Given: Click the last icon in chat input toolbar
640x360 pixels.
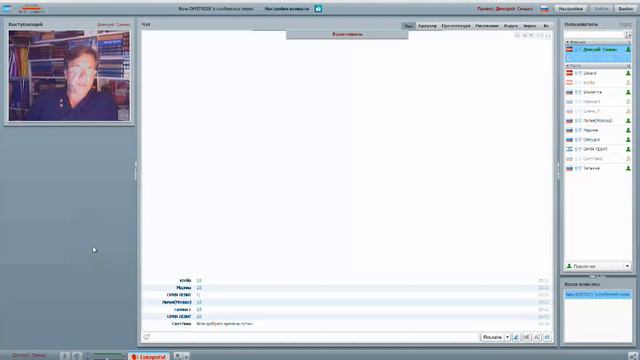Looking at the screenshot, I should (x=547, y=337).
